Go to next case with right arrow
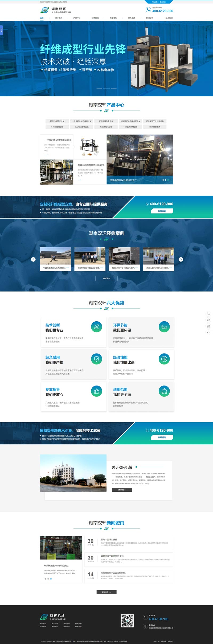The width and height of the screenshot is (213, 644). 181,259
